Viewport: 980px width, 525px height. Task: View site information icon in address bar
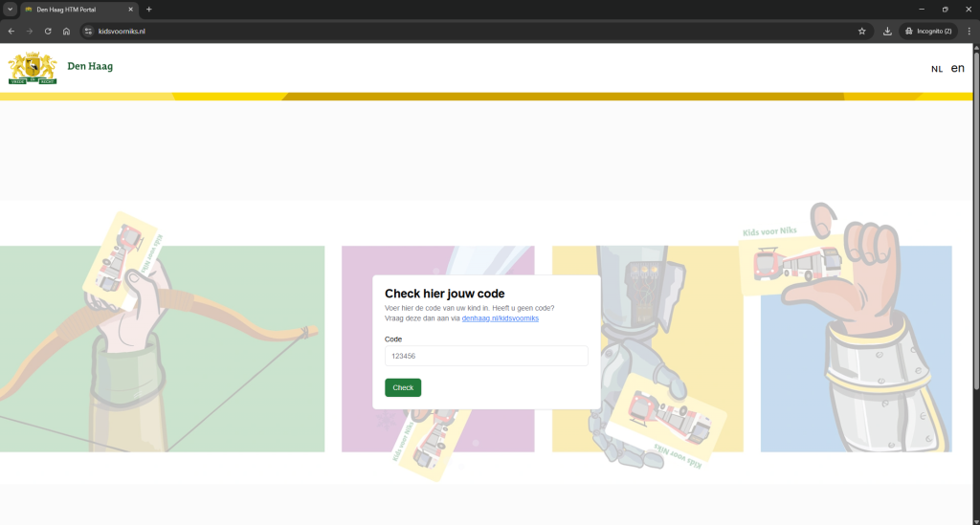tap(88, 31)
